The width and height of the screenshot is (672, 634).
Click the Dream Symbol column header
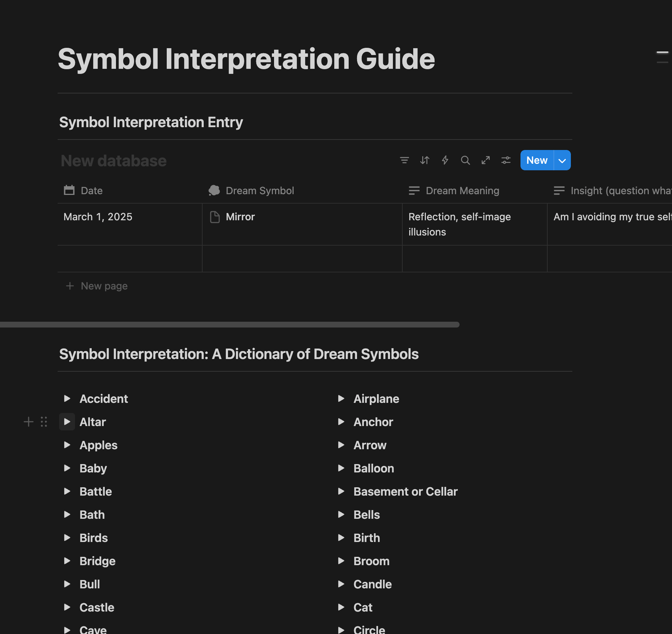(260, 191)
